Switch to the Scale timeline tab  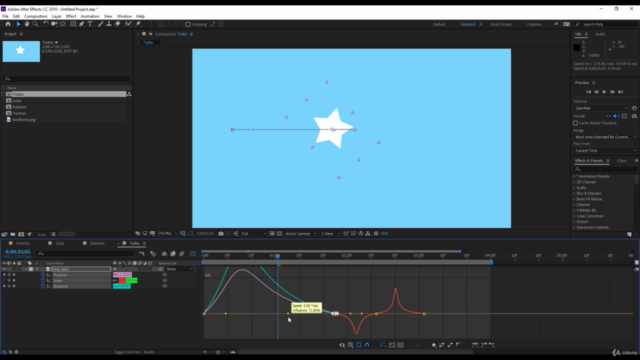point(60,243)
